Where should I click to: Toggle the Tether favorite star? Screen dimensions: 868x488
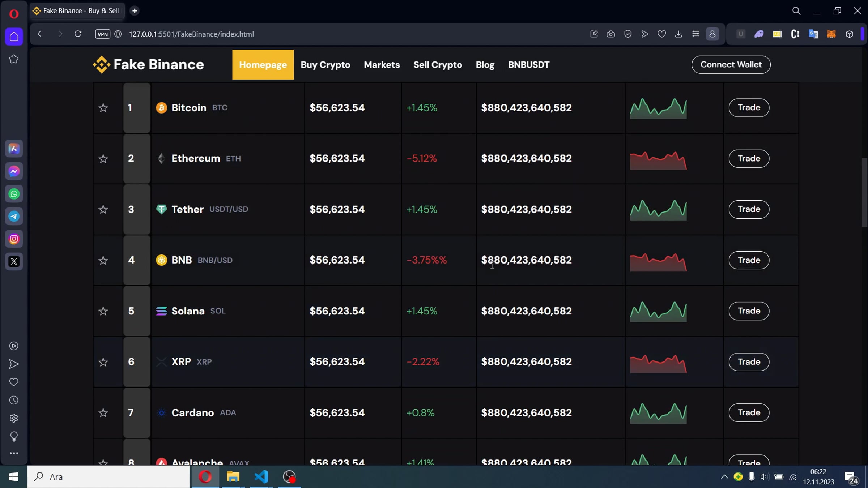click(x=103, y=209)
